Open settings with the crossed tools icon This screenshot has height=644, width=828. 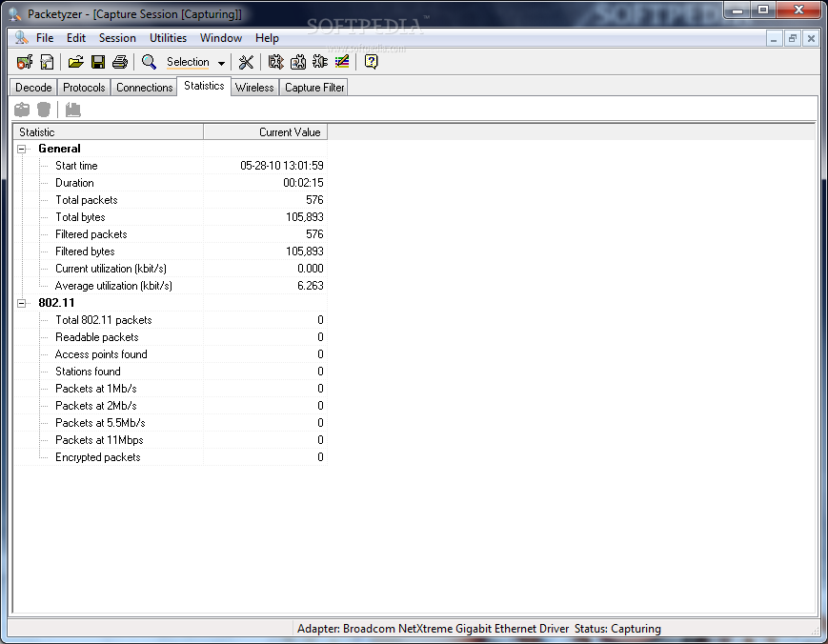[x=246, y=62]
